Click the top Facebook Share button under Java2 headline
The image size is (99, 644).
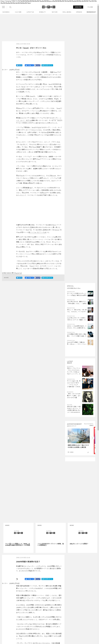(x=37, y=65)
